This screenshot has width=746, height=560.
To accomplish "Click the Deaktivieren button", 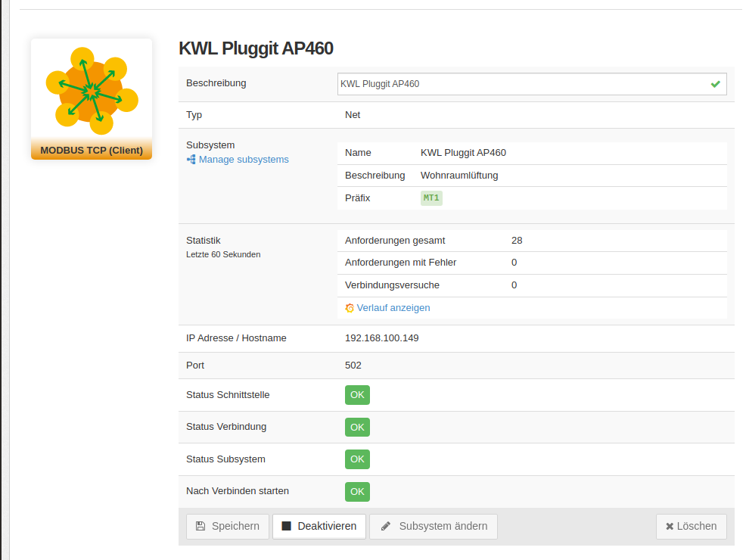I will click(319, 526).
